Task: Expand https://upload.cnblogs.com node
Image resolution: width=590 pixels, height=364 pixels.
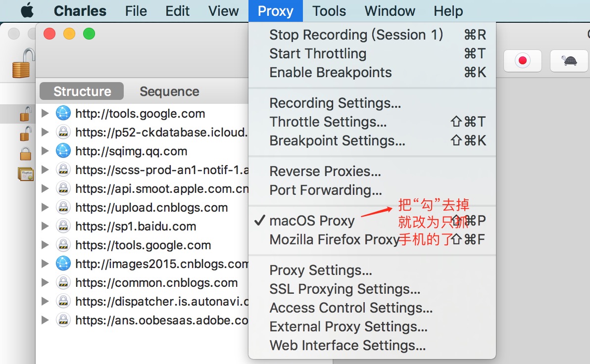Action: [45, 207]
